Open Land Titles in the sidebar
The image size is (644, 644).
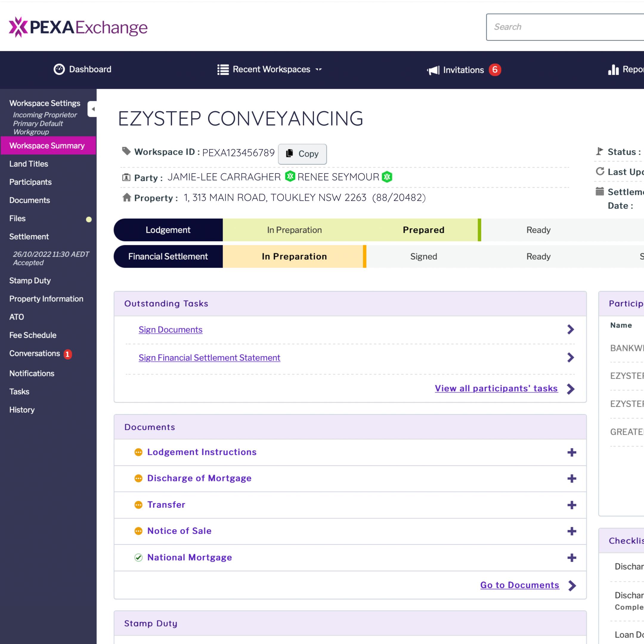pos(29,164)
